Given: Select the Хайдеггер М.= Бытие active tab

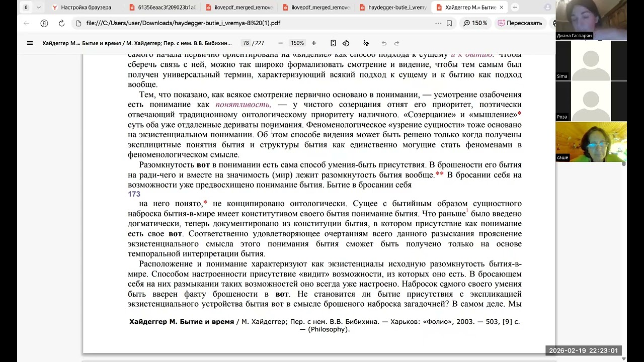Looking at the screenshot, I should [x=469, y=8].
